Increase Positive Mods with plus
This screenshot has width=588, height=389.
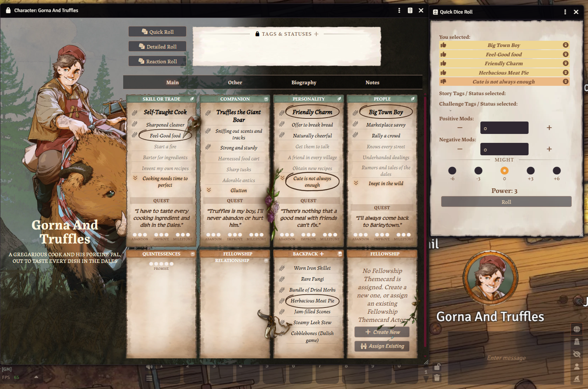point(549,128)
